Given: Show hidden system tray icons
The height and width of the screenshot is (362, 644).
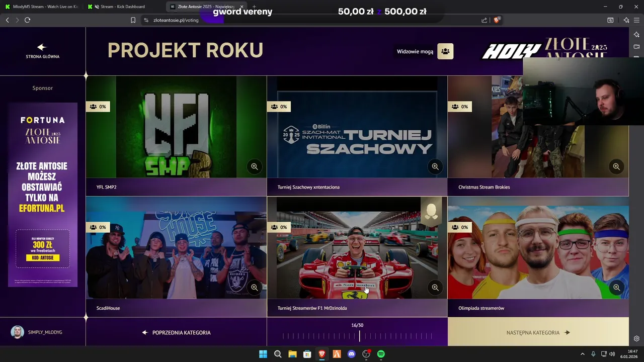Looking at the screenshot, I should [x=583, y=354].
